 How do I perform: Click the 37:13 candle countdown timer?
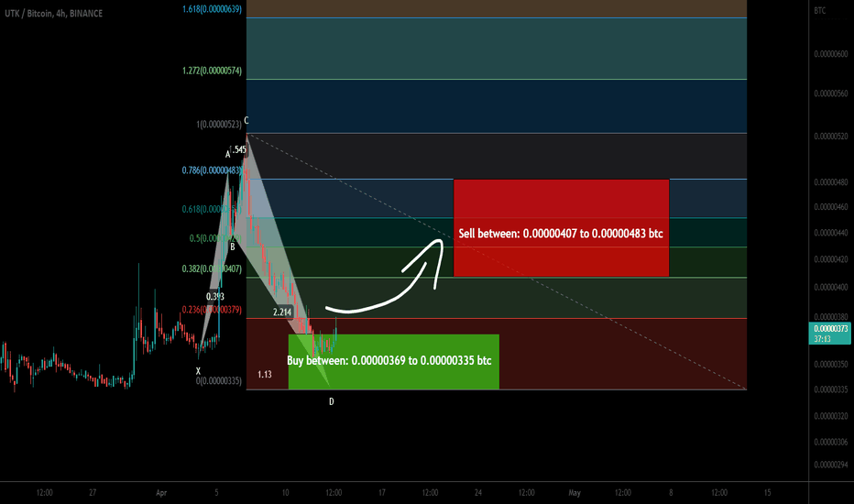[x=823, y=339]
